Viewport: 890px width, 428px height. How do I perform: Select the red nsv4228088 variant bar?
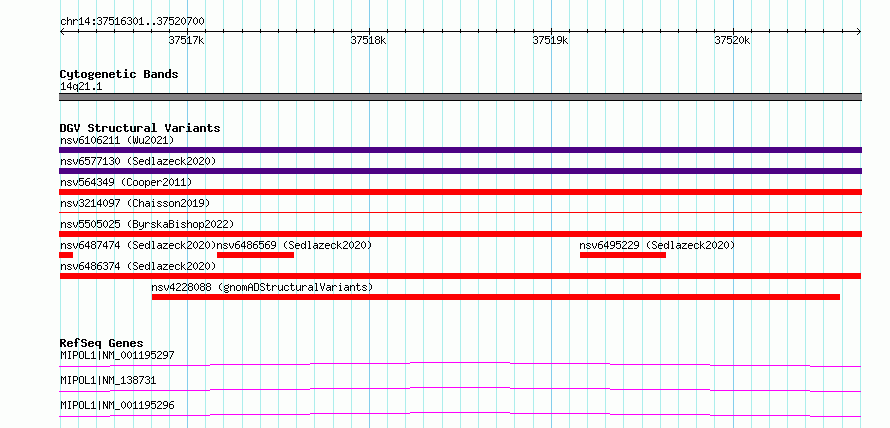pyautogui.click(x=496, y=297)
